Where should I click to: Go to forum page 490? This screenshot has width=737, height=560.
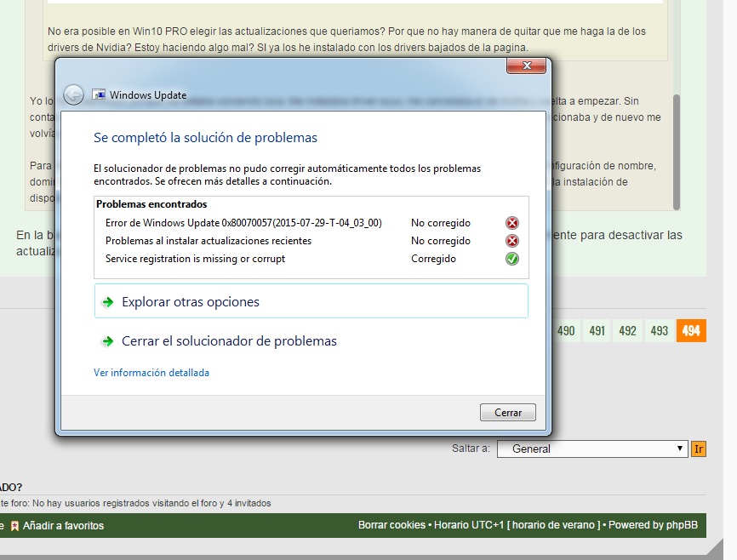[x=566, y=330]
